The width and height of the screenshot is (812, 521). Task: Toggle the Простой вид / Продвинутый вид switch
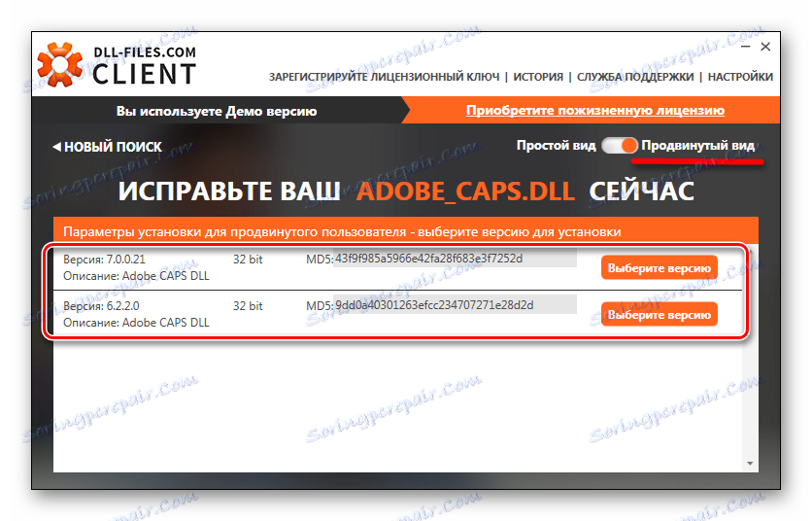(620, 146)
